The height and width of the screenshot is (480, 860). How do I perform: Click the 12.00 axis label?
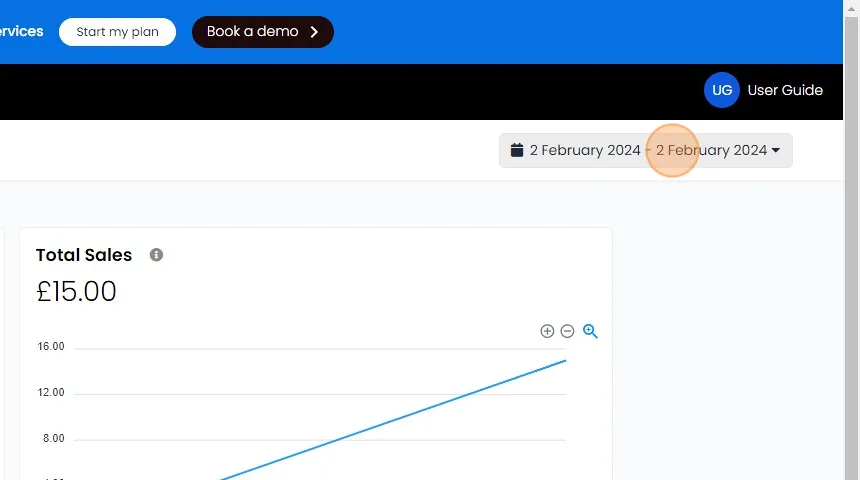[x=51, y=392]
